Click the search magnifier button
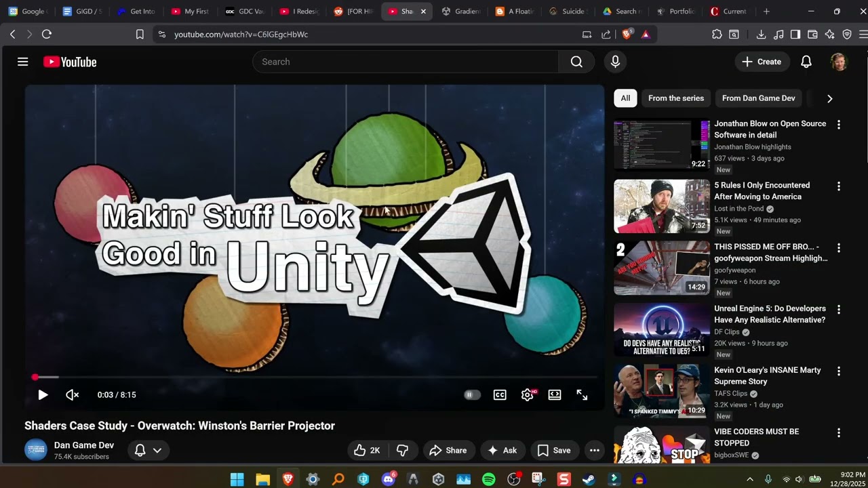 point(576,62)
